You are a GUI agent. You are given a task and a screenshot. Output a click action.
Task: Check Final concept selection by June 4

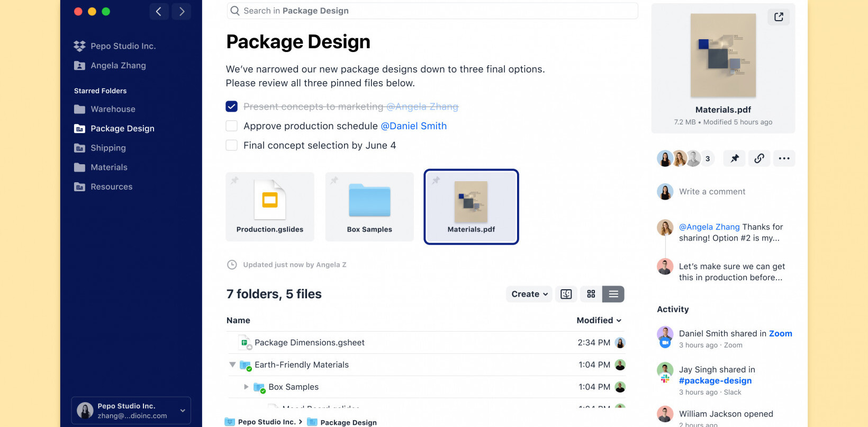232,145
